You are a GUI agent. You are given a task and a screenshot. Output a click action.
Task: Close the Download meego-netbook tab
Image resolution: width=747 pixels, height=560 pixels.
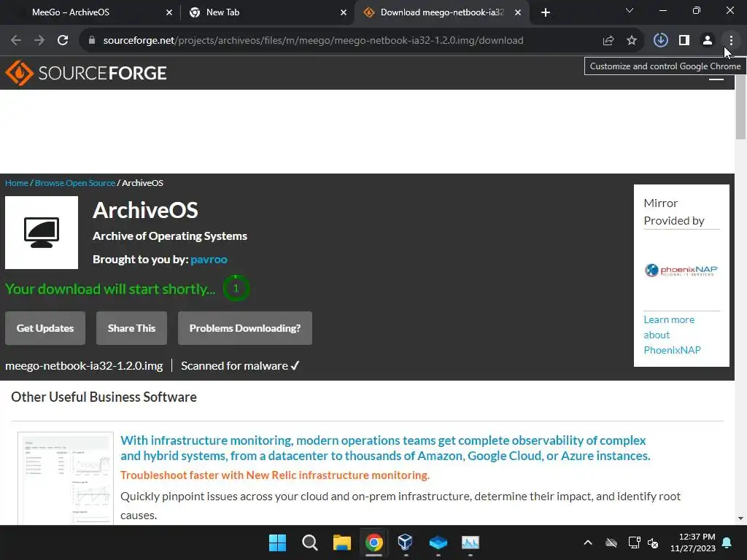pos(518,13)
